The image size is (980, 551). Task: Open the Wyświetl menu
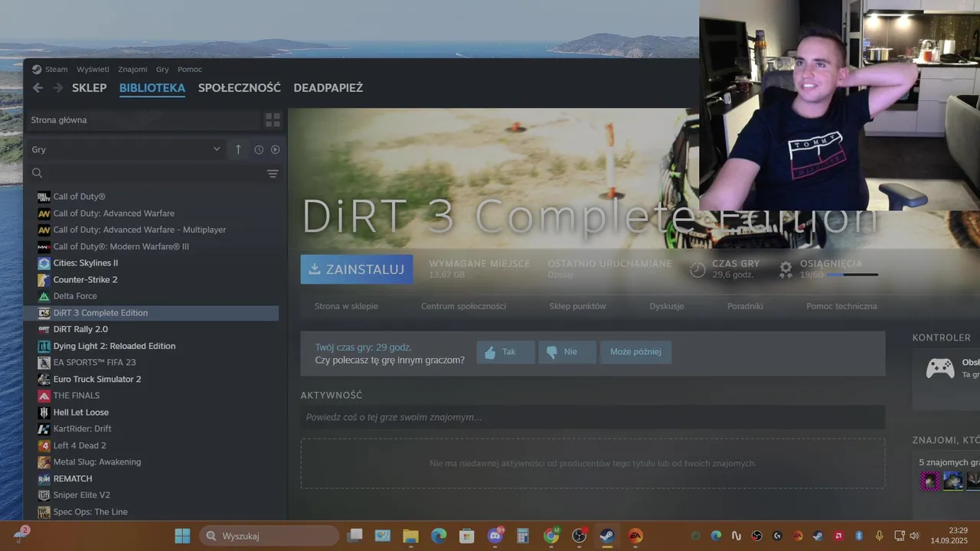(93, 69)
